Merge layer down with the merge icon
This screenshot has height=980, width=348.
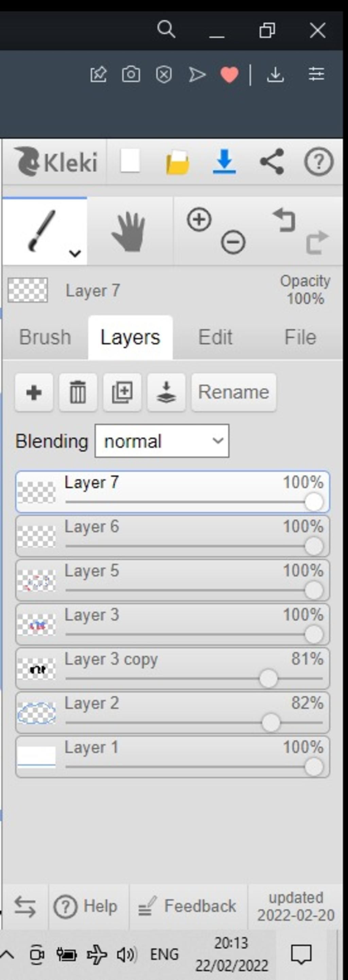click(166, 392)
